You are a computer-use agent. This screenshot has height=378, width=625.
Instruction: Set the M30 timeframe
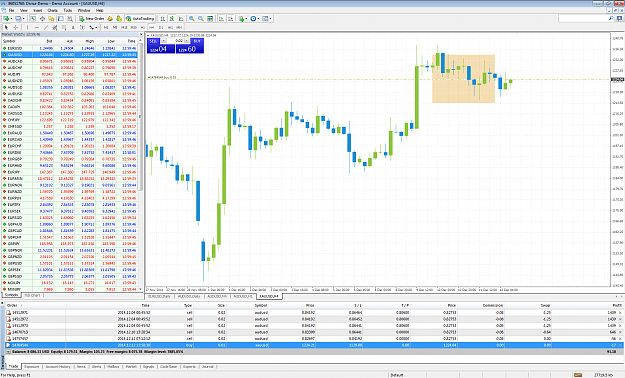pyautogui.click(x=134, y=28)
